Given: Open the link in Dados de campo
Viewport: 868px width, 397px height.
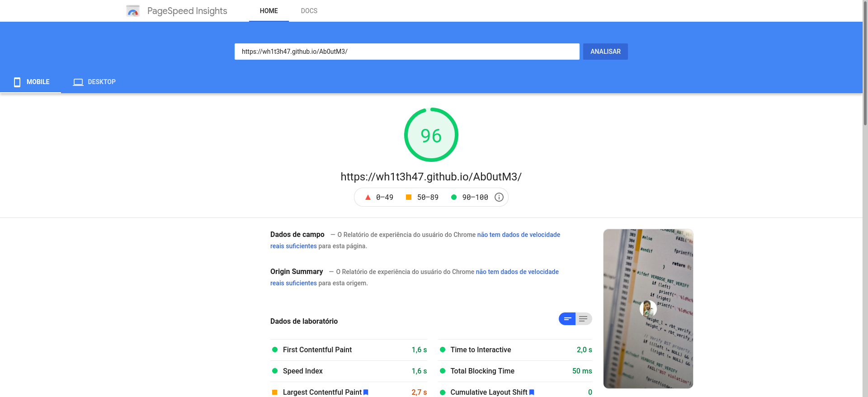Looking at the screenshot, I should tap(519, 235).
